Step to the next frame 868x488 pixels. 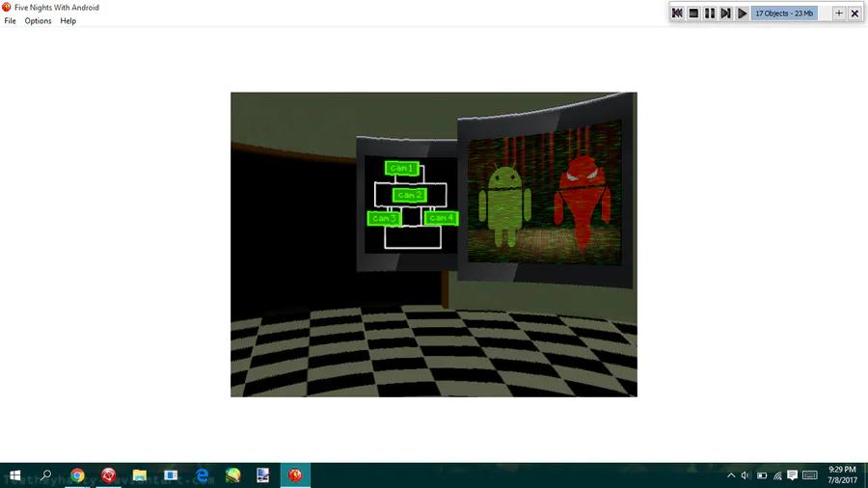pyautogui.click(x=725, y=14)
